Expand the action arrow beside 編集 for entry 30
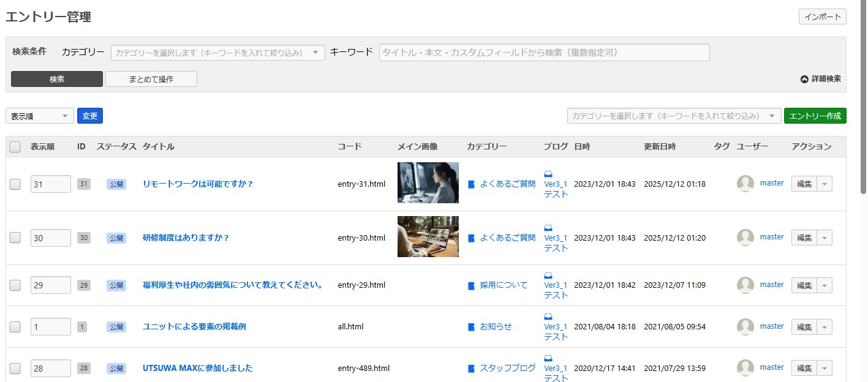The width and height of the screenshot is (868, 382). [825, 238]
